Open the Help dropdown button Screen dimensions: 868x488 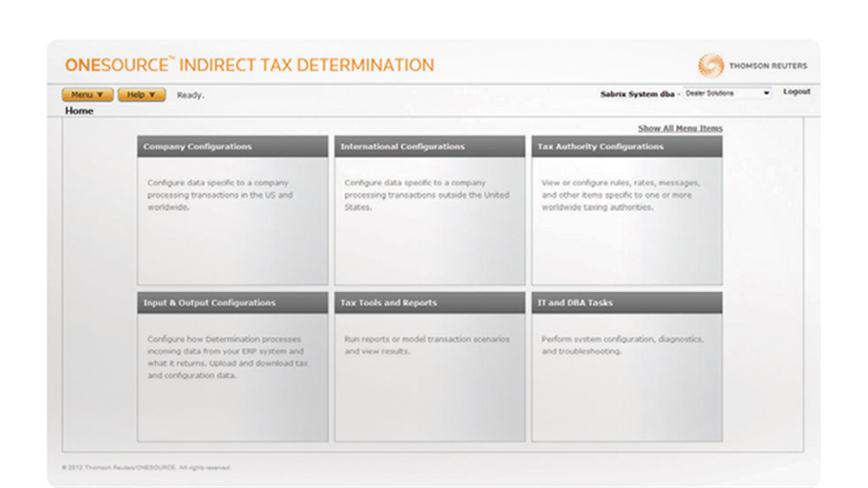click(141, 94)
